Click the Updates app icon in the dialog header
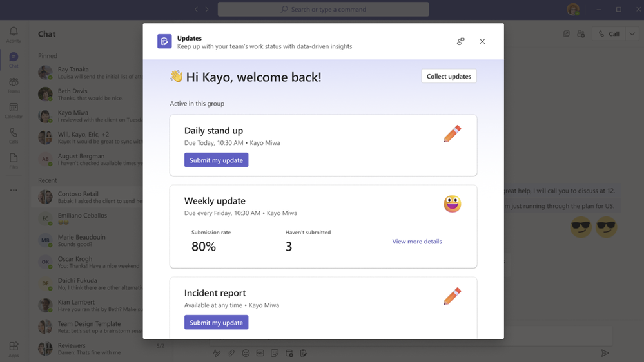Screen dimensions: 644x362 click(164, 41)
